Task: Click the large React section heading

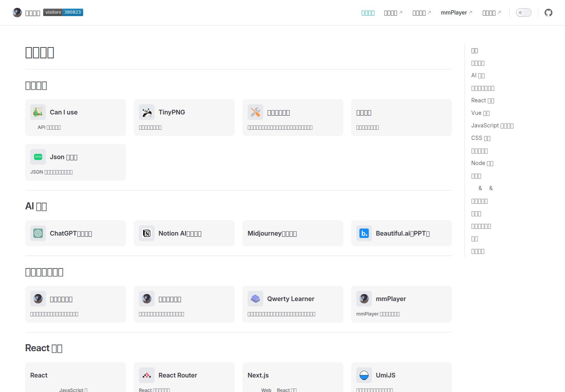Action: pyautogui.click(x=44, y=348)
